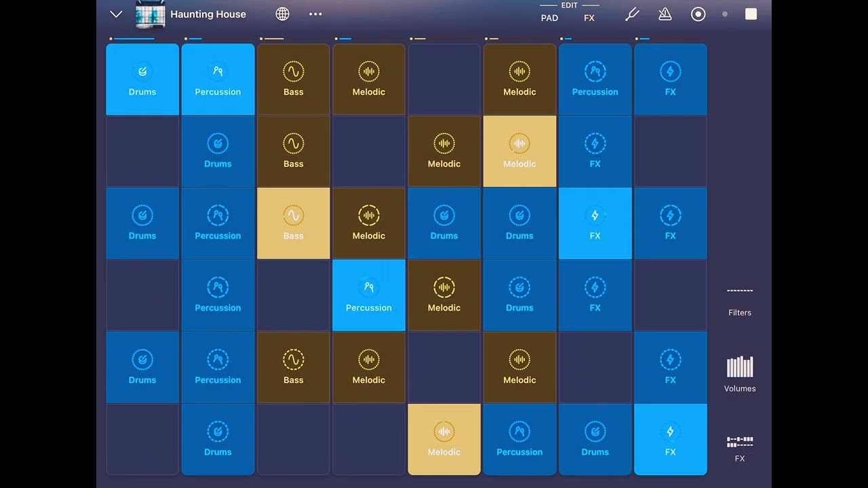
Task: Trigger the Drums pad in the fifth row
Action: pyautogui.click(x=142, y=368)
